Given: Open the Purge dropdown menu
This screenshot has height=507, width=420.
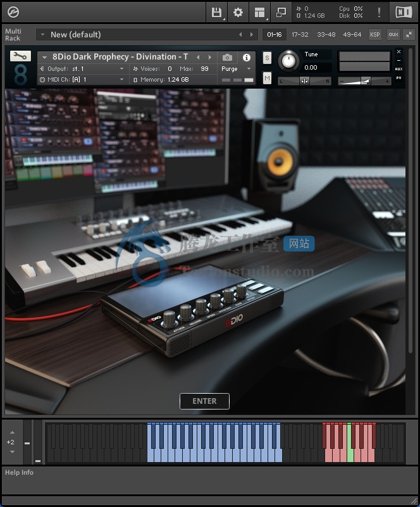Looking at the screenshot, I should tap(236, 69).
